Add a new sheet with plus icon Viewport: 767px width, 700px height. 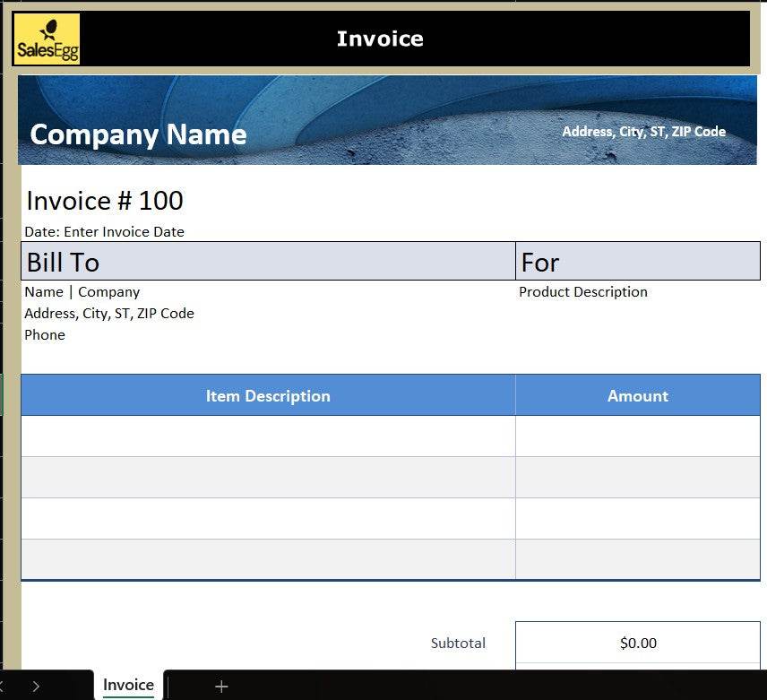pyautogui.click(x=221, y=687)
